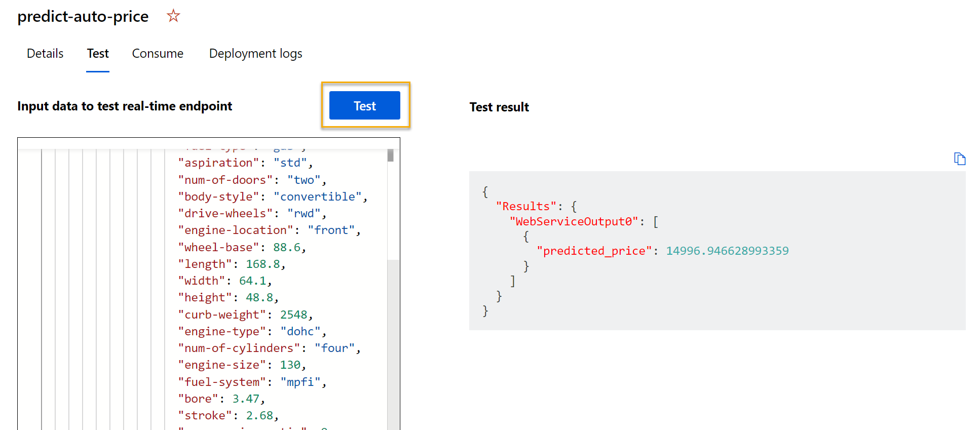Image resolution: width=980 pixels, height=430 pixels.
Task: Switch to the Consume tab
Action: [158, 53]
